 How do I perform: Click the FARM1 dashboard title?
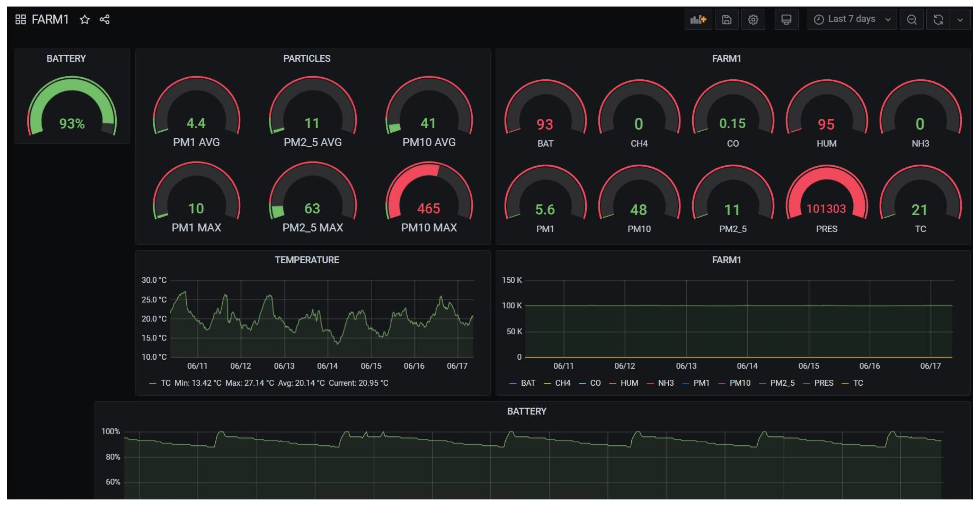(50, 19)
